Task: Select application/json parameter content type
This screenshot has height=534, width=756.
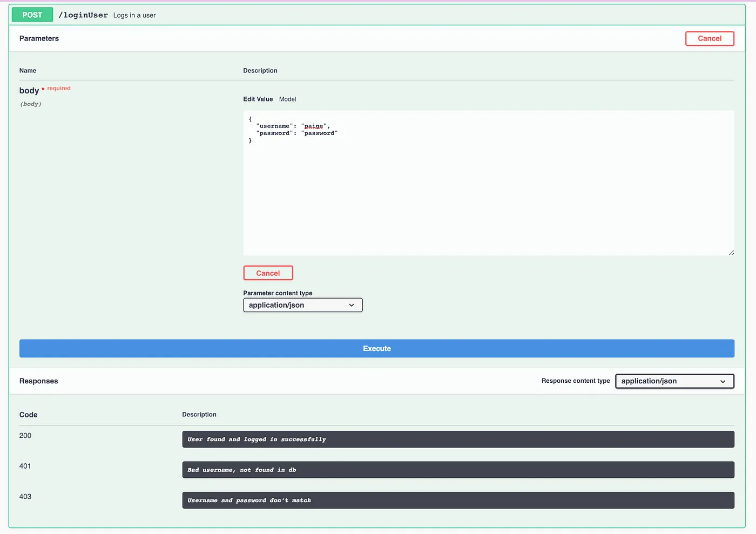Action: click(294, 305)
